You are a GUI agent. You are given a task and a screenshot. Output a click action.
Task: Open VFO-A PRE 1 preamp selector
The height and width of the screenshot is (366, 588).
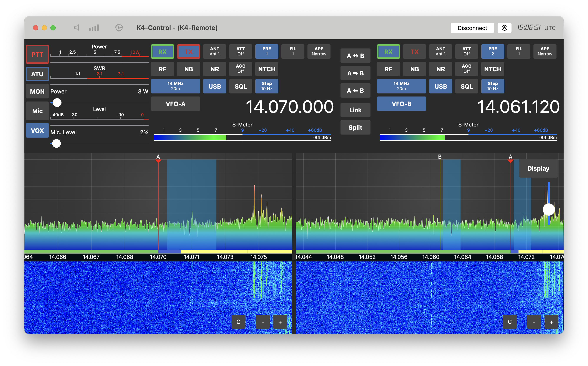(267, 52)
